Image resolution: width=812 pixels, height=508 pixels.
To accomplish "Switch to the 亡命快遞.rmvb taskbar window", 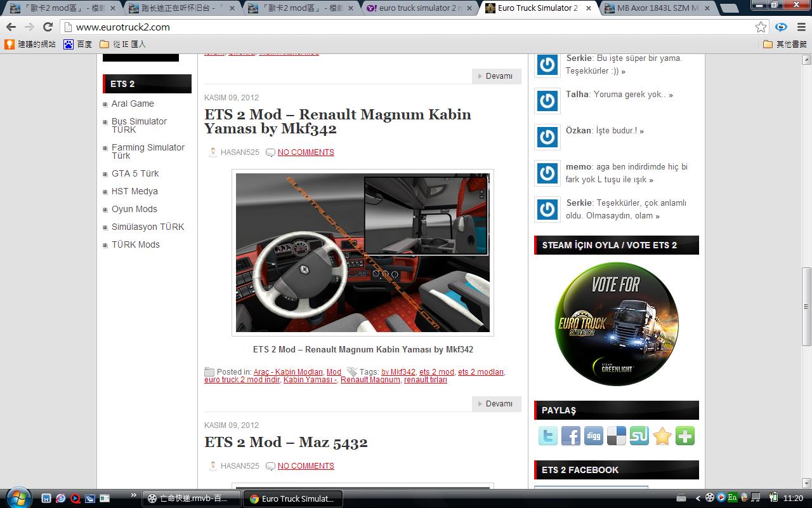I will click(191, 498).
